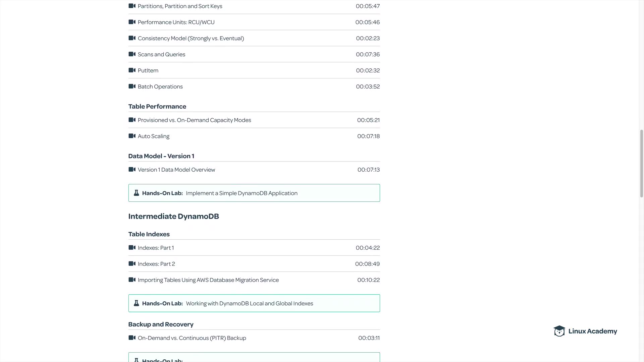Click video icon next to Auto Scaling
This screenshot has height=362, width=644.
pos(132,136)
